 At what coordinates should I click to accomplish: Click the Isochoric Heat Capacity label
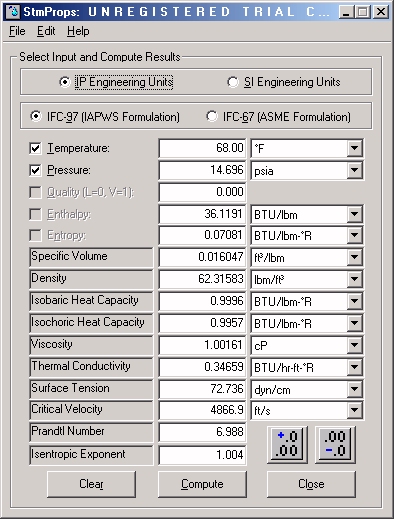(x=91, y=323)
